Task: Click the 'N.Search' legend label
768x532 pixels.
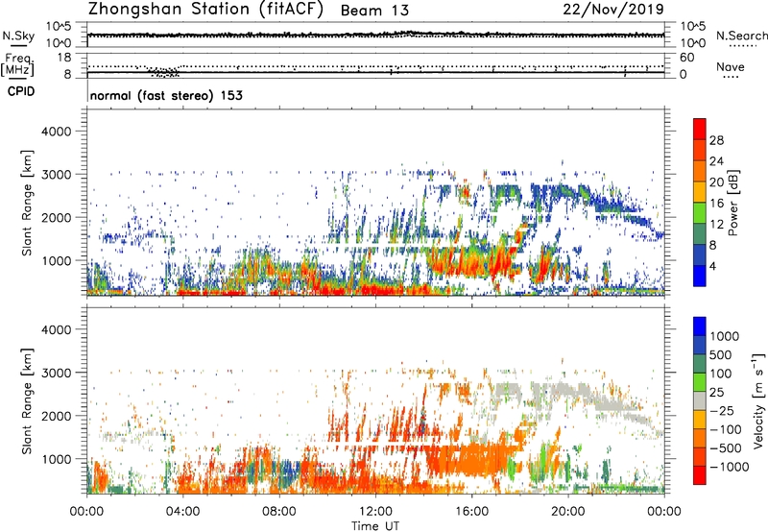Action: click(741, 36)
